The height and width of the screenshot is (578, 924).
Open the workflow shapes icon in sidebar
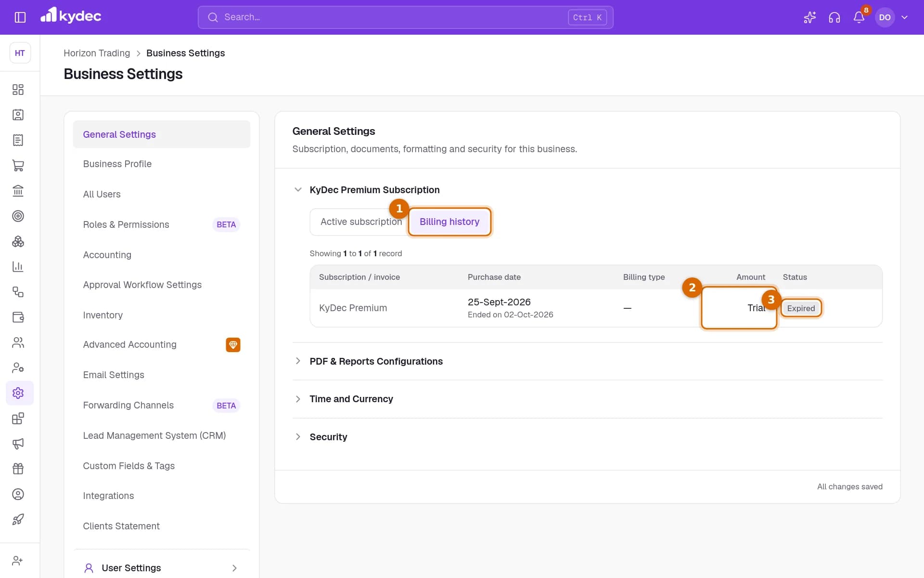(18, 292)
